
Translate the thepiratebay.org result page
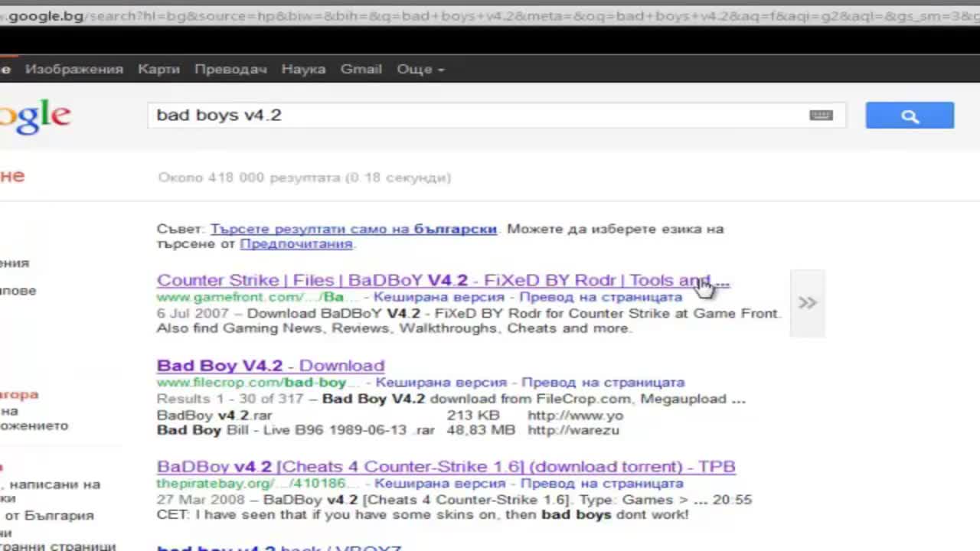tap(602, 484)
